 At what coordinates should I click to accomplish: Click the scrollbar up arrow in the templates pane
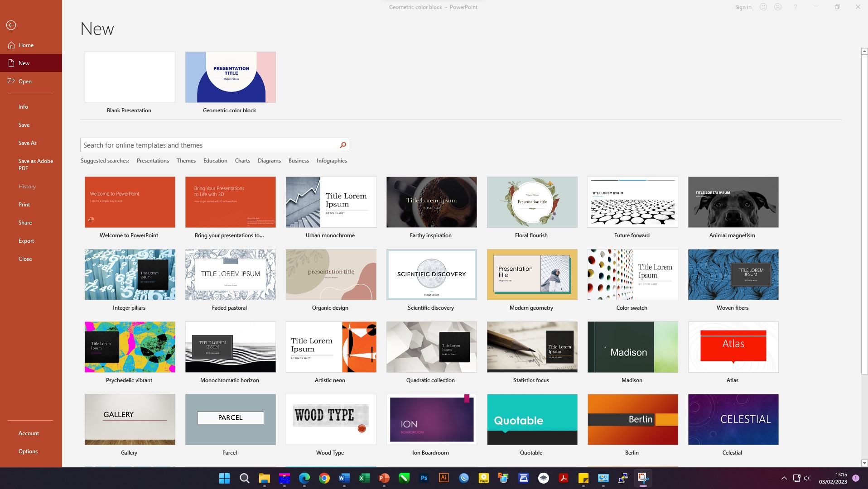point(864,51)
